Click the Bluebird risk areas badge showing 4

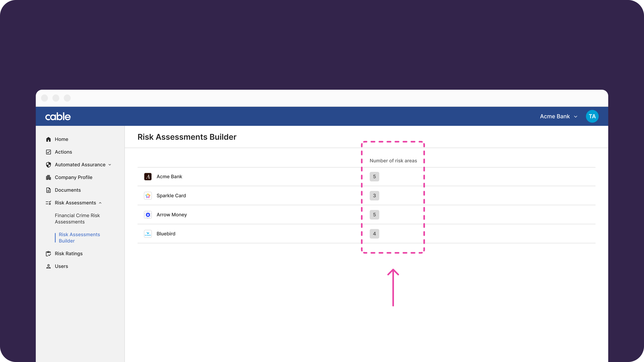click(374, 234)
